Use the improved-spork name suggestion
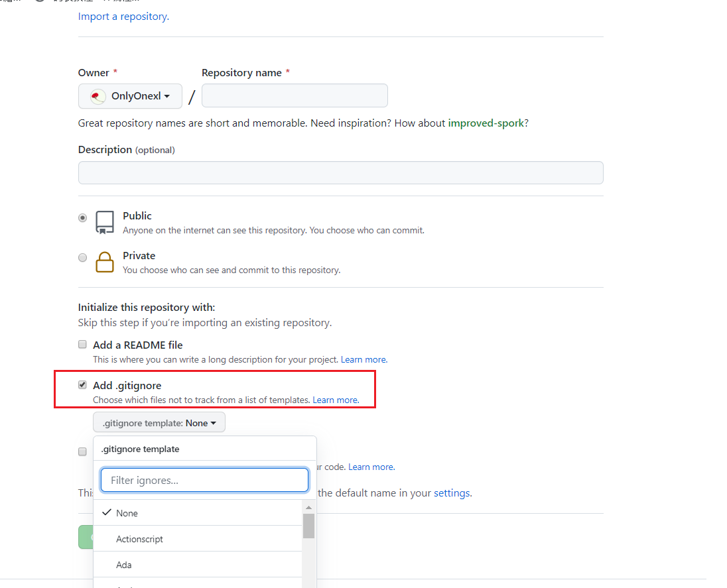 486,123
